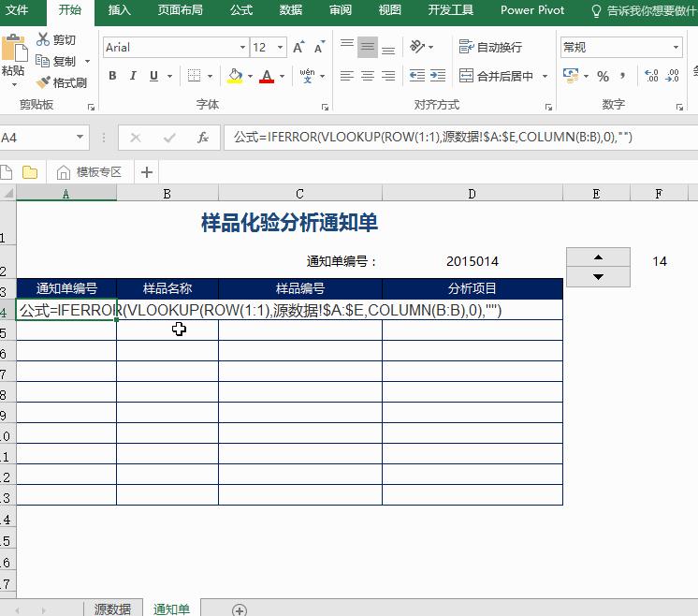Increase font size with large A

click(298, 47)
